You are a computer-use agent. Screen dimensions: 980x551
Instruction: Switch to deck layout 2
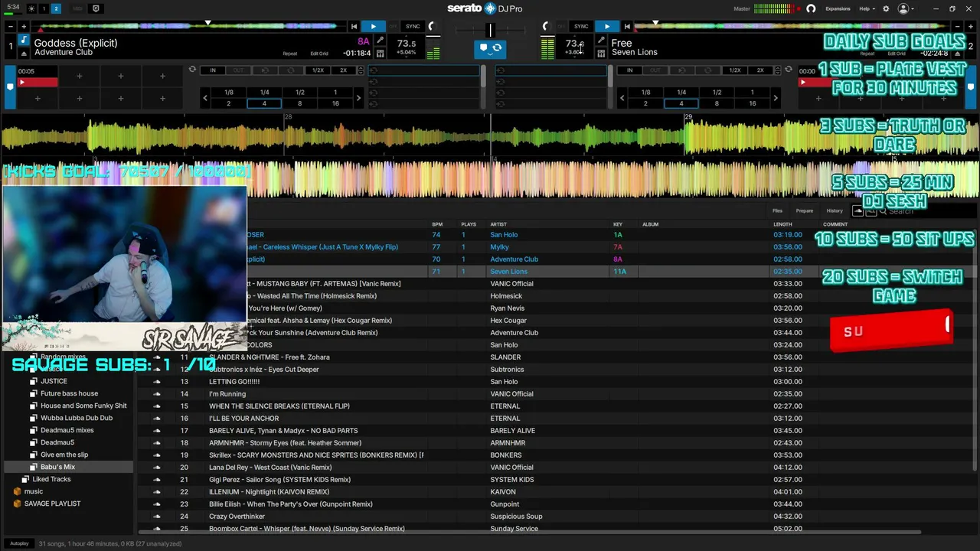[56, 8]
